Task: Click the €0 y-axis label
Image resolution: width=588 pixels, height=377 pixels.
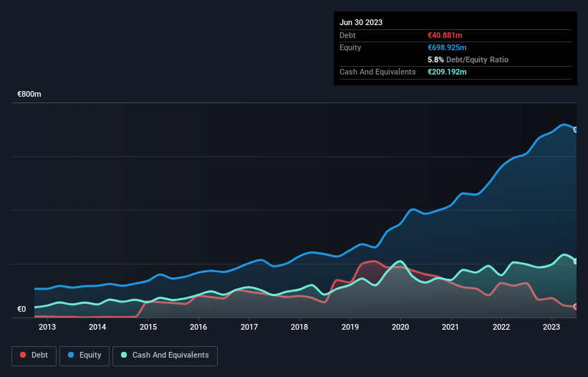Action: point(21,309)
